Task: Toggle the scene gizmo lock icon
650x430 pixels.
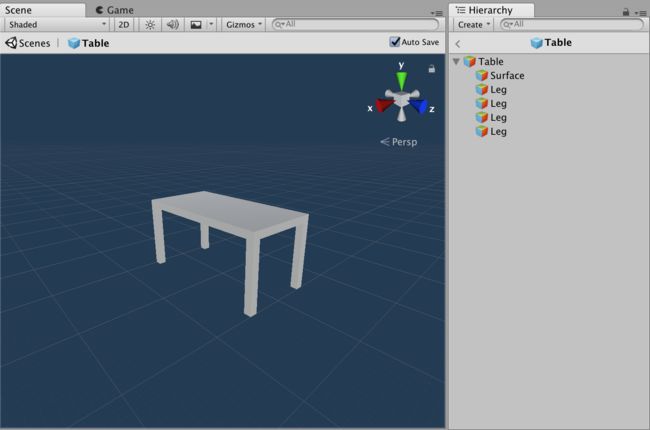Action: pos(432,69)
